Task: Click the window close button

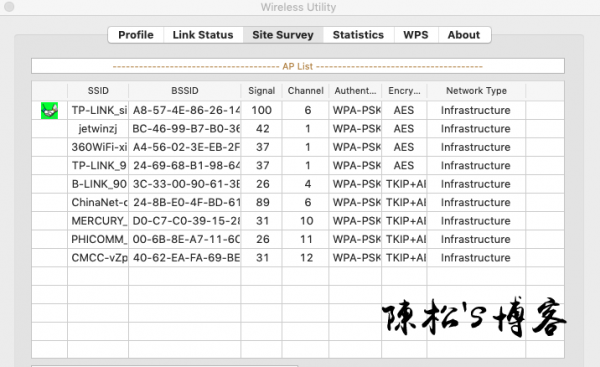Action: (x=9, y=7)
